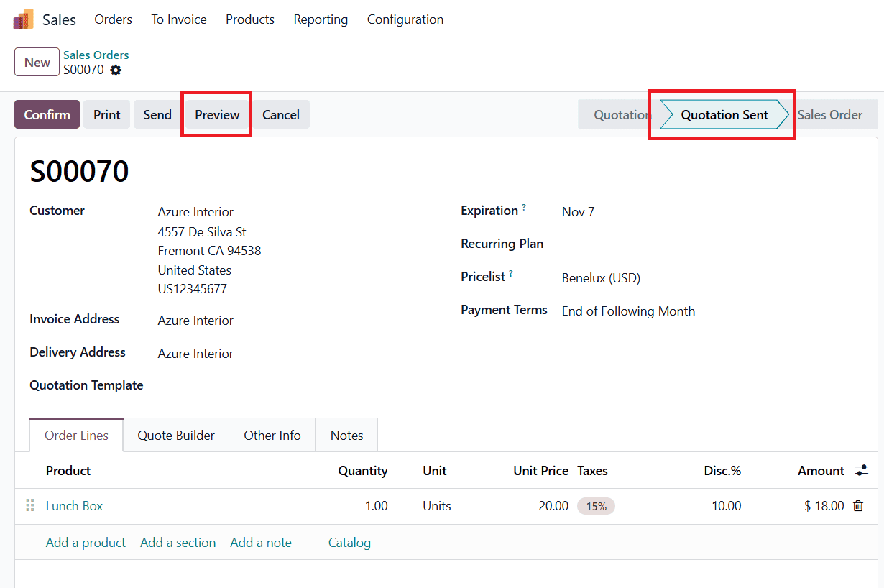Click the Pricelist help question mark
884x588 pixels.
[x=511, y=274]
